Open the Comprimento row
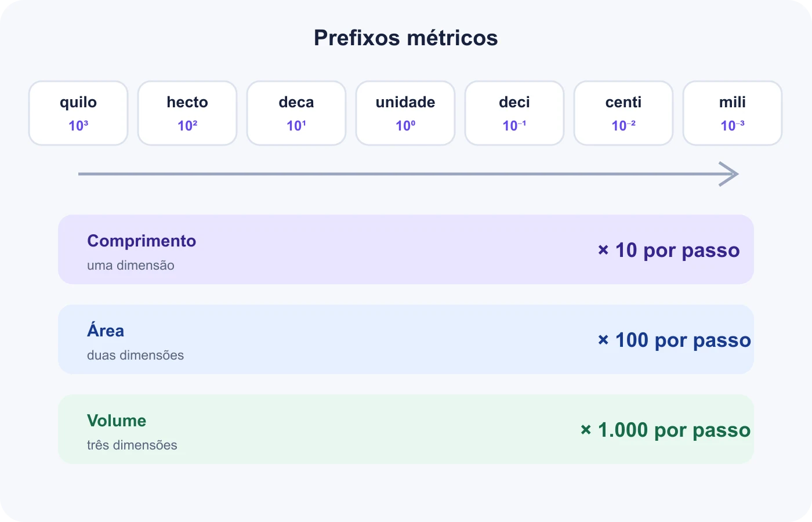This screenshot has height=522, width=812. pos(406,249)
